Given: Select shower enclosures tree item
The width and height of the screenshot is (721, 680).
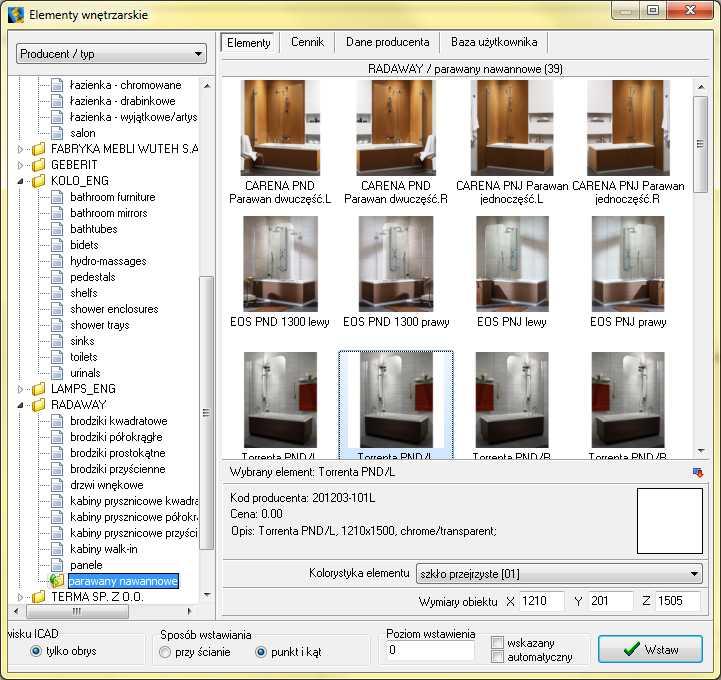Looking at the screenshot, I should pos(114,309).
